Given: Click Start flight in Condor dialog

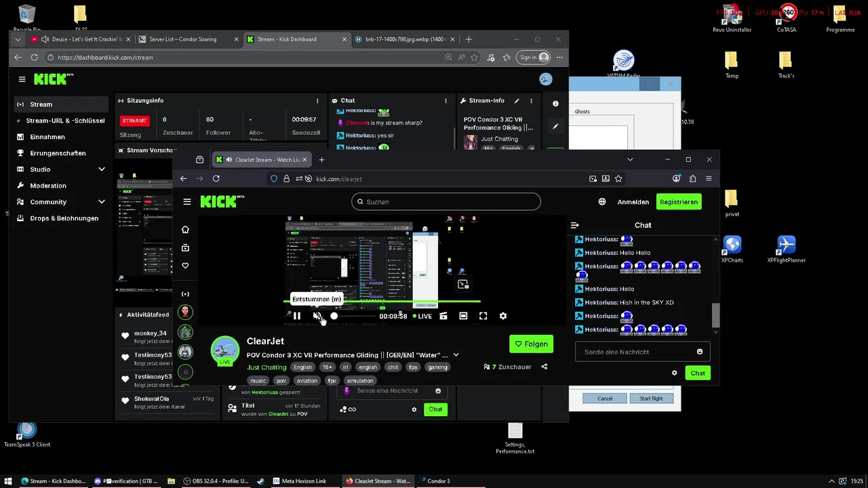Looking at the screenshot, I should tap(651, 399).
